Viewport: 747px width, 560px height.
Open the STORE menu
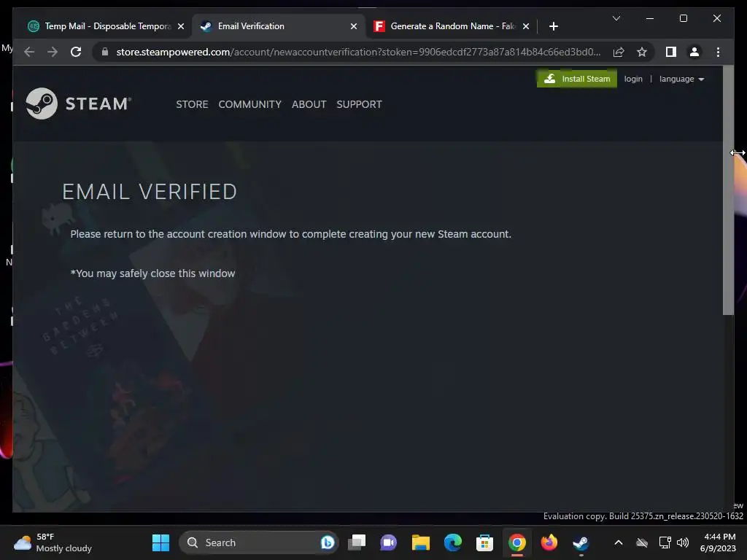(x=192, y=104)
